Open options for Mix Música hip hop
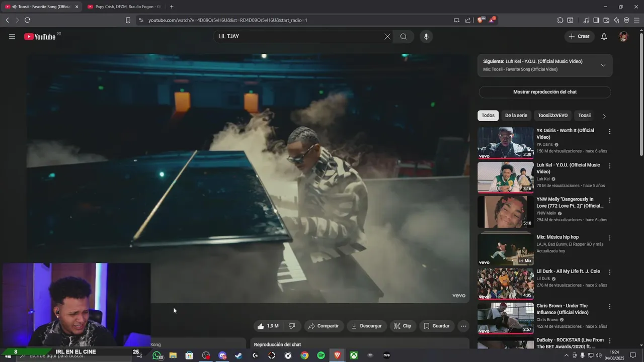Image resolution: width=644 pixels, height=362 pixels. [610, 238]
